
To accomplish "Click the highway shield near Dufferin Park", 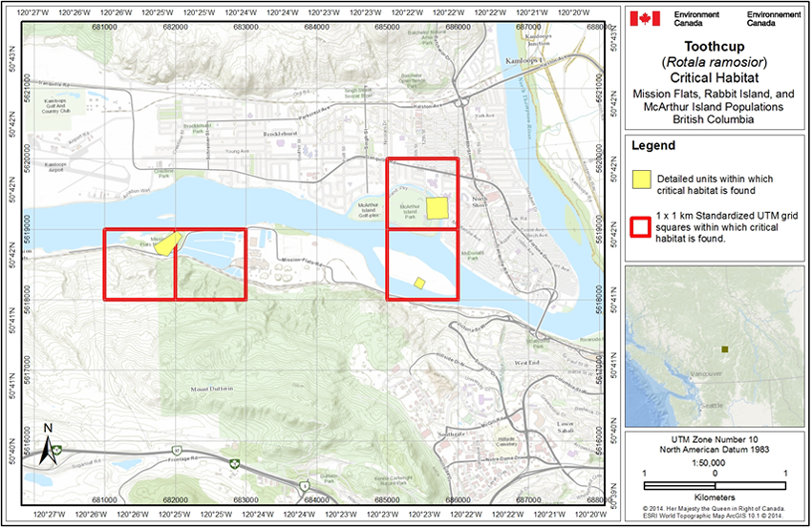I will [x=306, y=486].
